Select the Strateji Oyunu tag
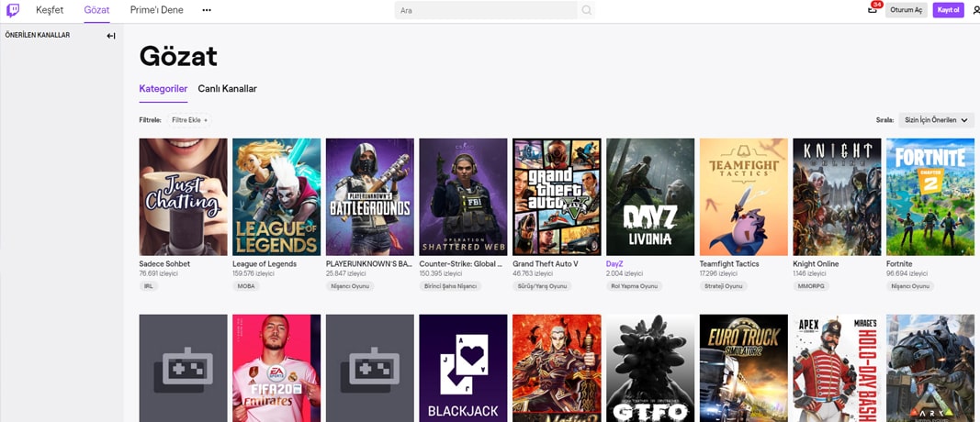Screen dimensions: 980x422 pyautogui.click(x=723, y=286)
